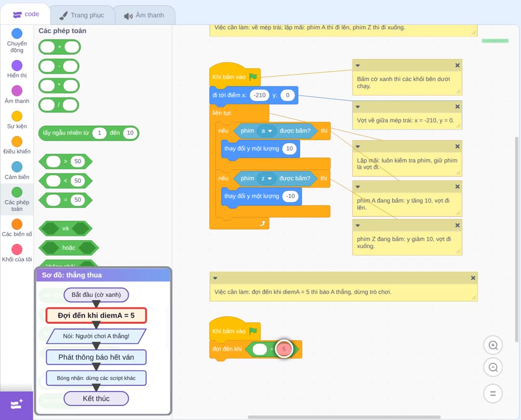The height and width of the screenshot is (420, 521).
Task: Select the 'lấy ngẫu nhiên từ' random block
Action: coord(89,133)
